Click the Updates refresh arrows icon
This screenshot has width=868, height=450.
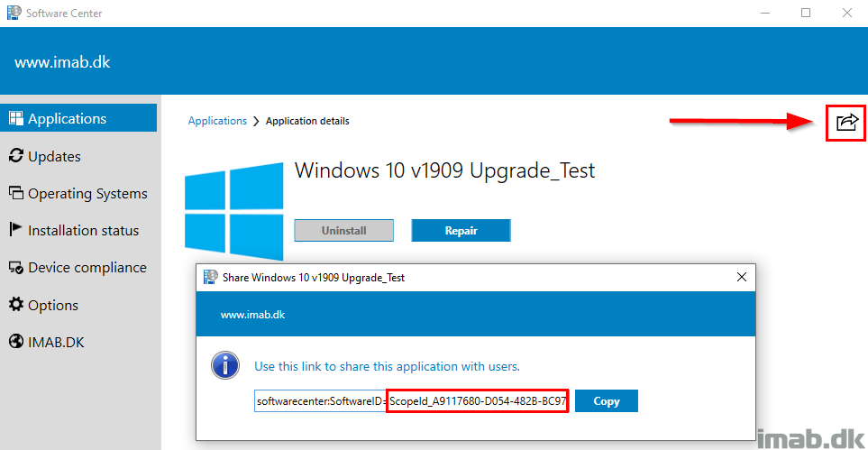16,156
